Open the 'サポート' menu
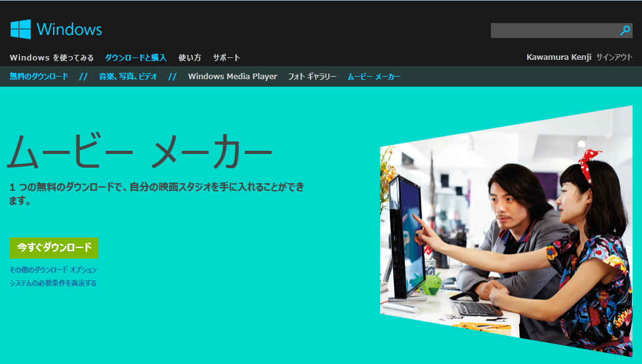This screenshot has width=642, height=364. 226,58
